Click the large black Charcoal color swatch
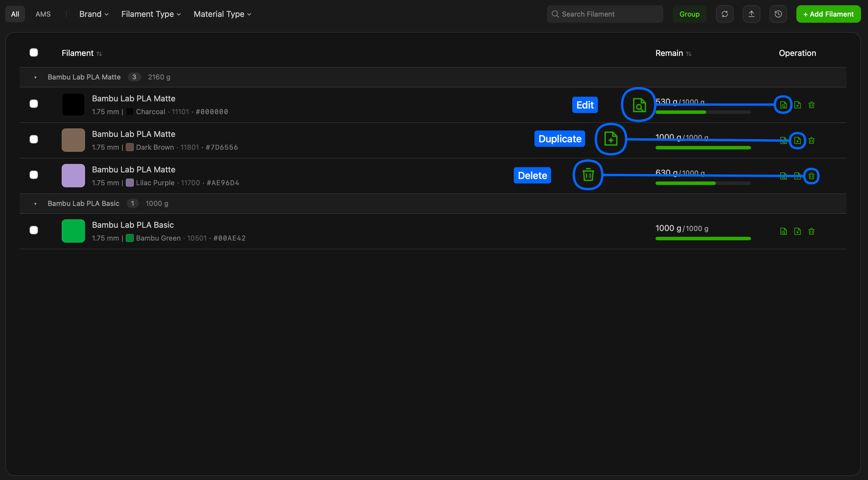 click(x=73, y=105)
